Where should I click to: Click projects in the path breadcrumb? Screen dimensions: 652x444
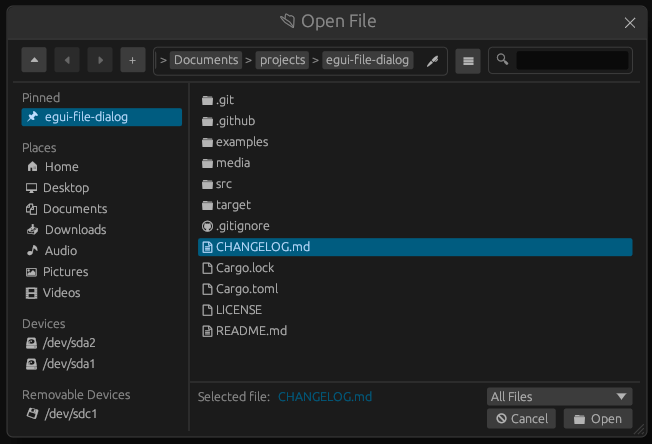pyautogui.click(x=282, y=60)
